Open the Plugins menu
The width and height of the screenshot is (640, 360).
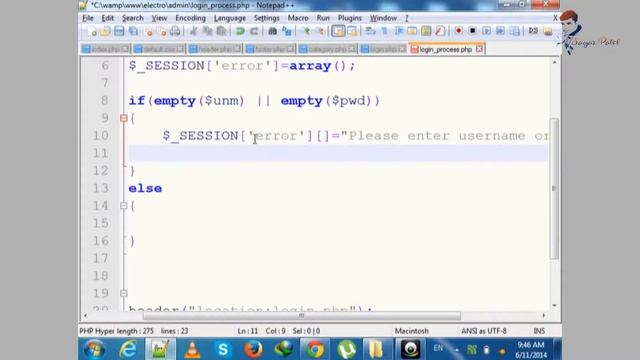point(350,18)
